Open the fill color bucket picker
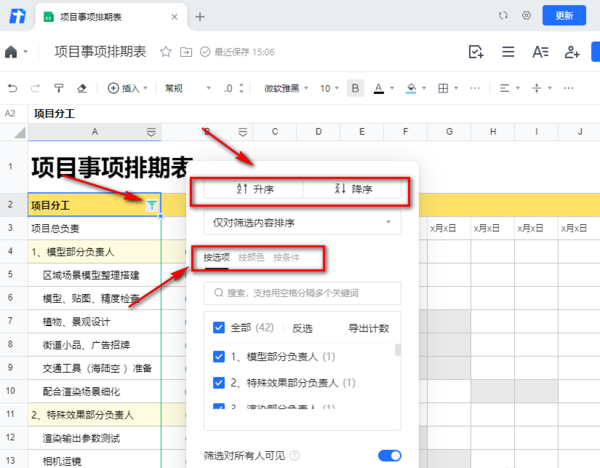Screen dimensions: 600x468 [x=411, y=88]
